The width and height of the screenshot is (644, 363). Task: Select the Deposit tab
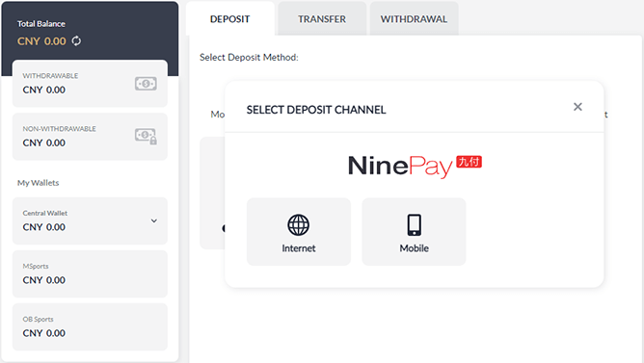230,19
